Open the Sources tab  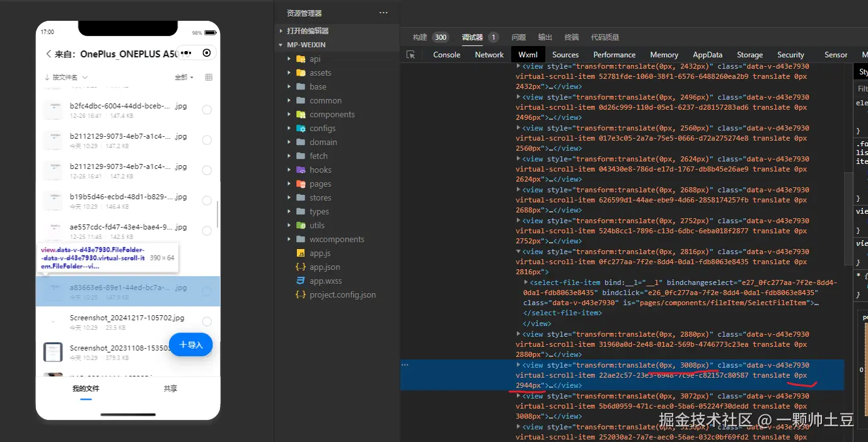[x=565, y=55]
